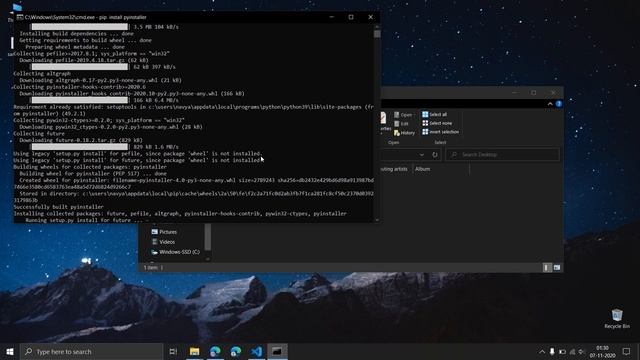Click the Command Prompt vertical scrollbar thumb
The height and width of the screenshot is (360, 640).
[x=377, y=34]
